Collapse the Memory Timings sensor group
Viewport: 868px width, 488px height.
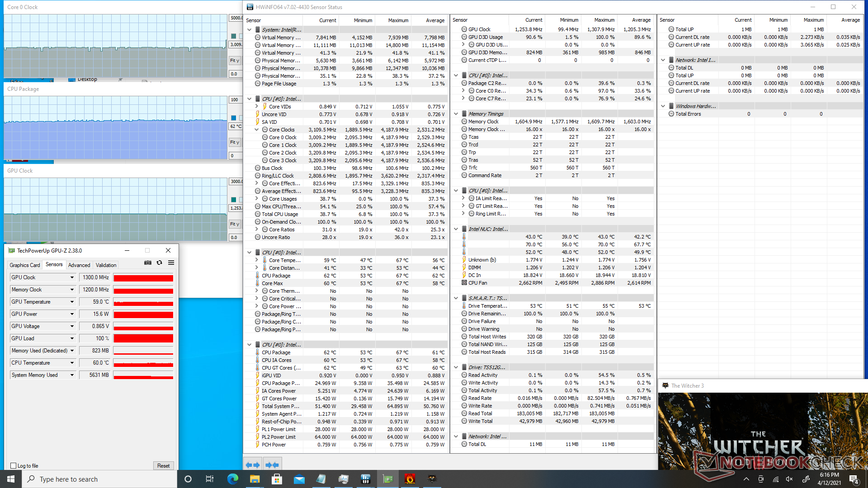tap(456, 114)
